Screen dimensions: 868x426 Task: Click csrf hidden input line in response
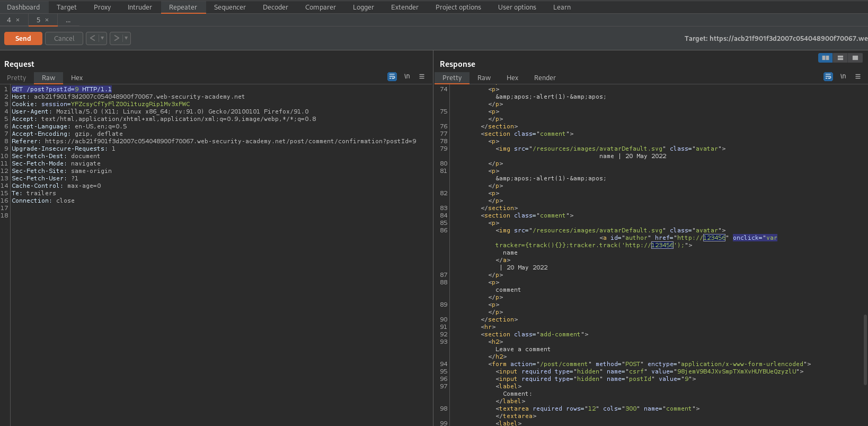[x=649, y=371]
